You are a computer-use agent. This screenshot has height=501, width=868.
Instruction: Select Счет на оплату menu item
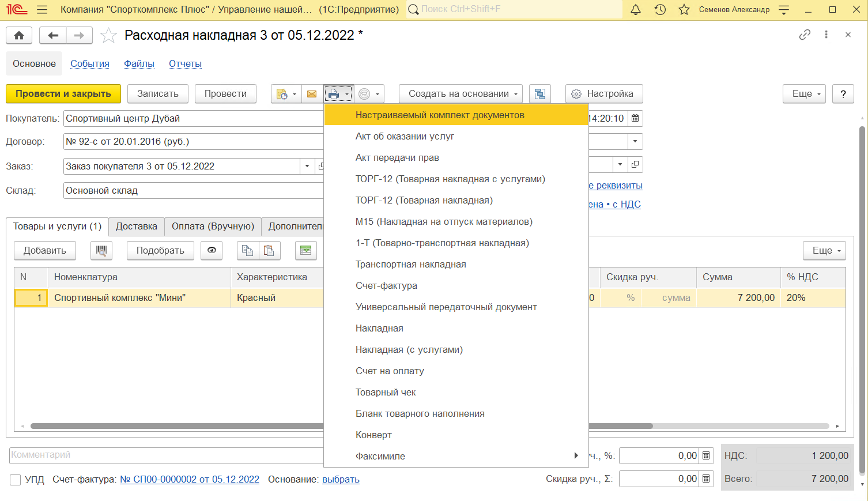[456, 371]
